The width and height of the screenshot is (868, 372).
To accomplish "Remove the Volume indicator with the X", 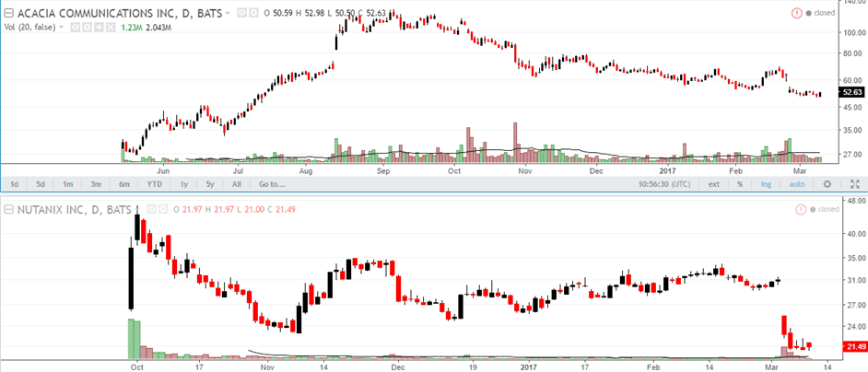I will coord(111,27).
